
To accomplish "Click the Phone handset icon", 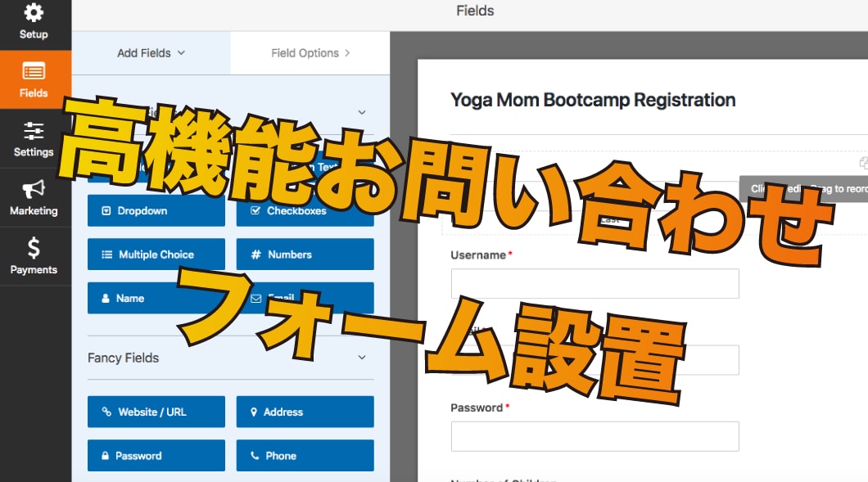I will (255, 456).
